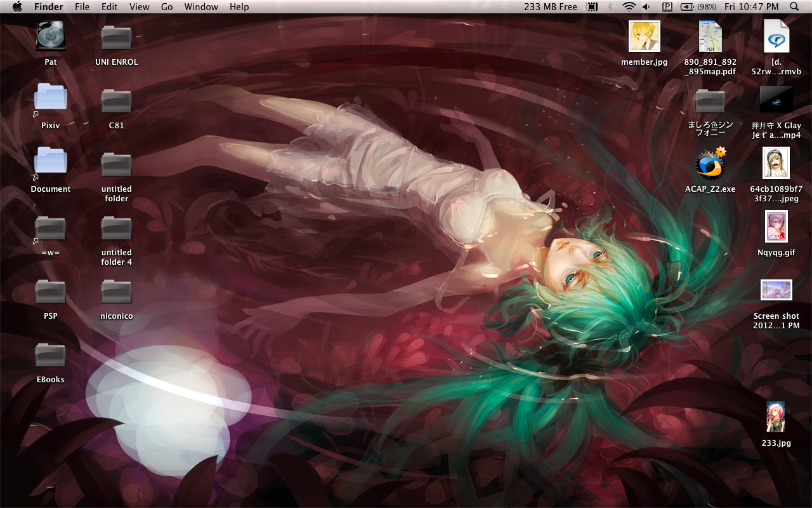Open the File menu
Screen dimensions: 812x508
[x=82, y=7]
